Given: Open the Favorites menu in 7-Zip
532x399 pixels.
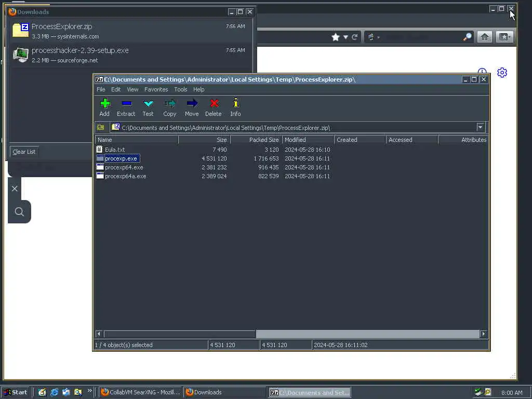Looking at the screenshot, I should tap(156, 89).
